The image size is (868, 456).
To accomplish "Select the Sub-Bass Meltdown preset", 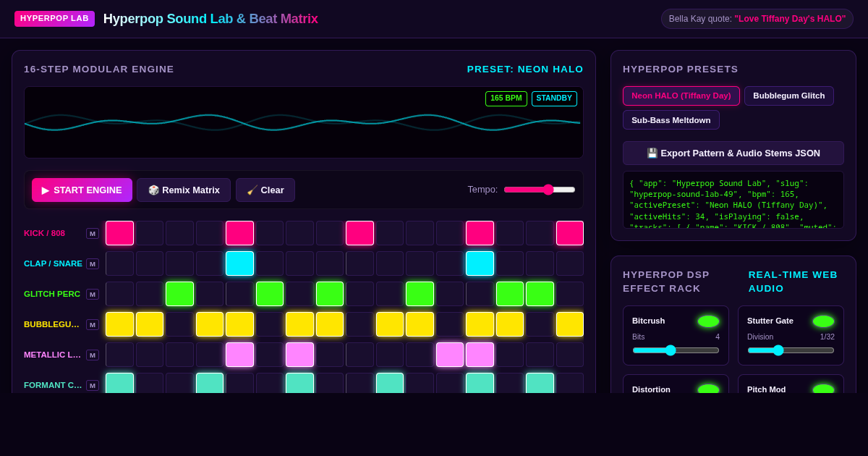I will click(671, 120).
